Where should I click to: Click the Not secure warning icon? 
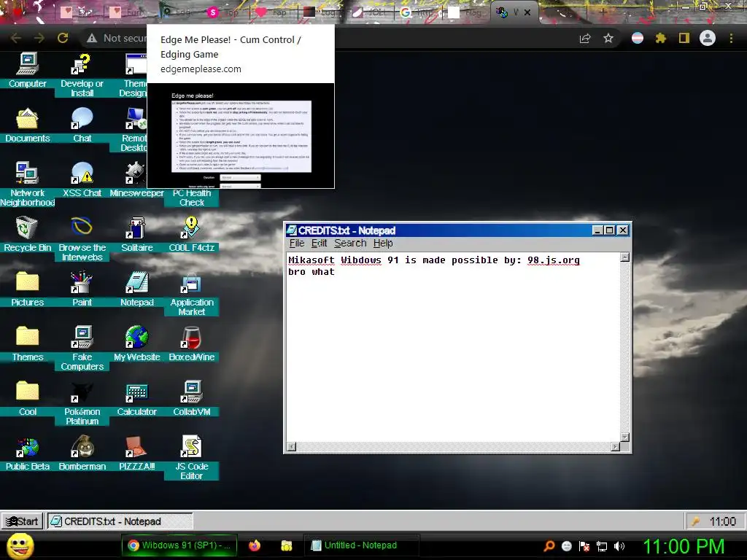click(x=92, y=38)
